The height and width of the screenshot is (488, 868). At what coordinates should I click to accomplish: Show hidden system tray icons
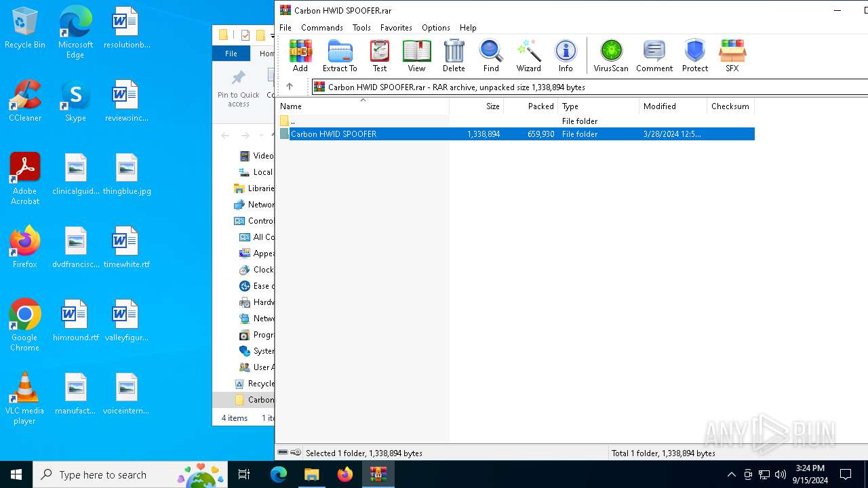pyautogui.click(x=731, y=474)
